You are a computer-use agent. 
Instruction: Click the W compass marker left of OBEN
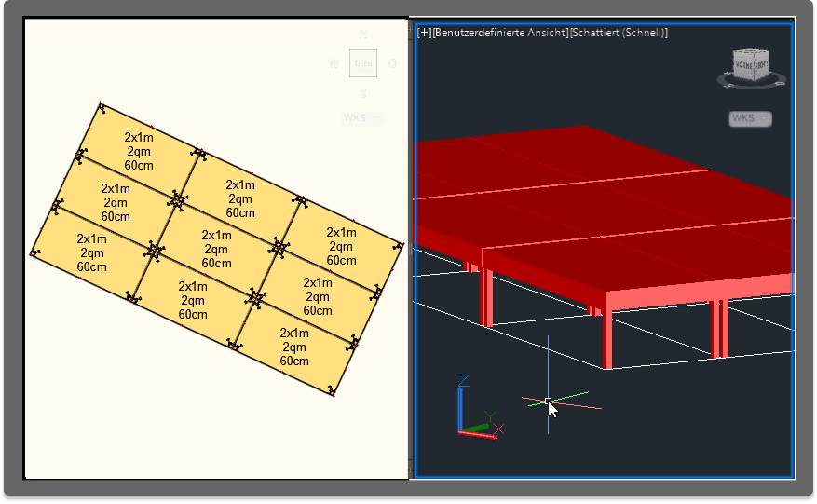point(333,64)
